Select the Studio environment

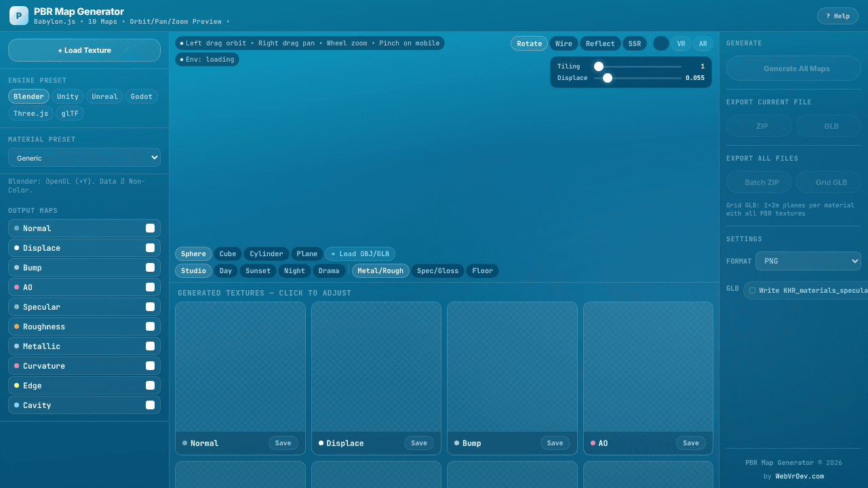(x=193, y=270)
